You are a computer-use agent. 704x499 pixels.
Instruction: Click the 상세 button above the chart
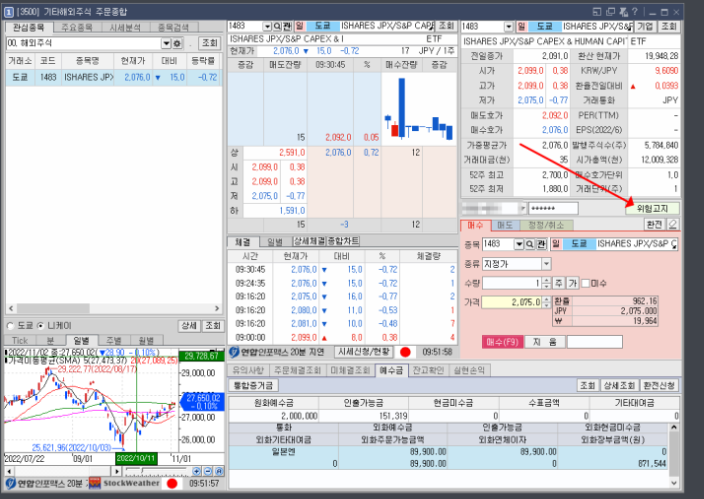click(189, 326)
